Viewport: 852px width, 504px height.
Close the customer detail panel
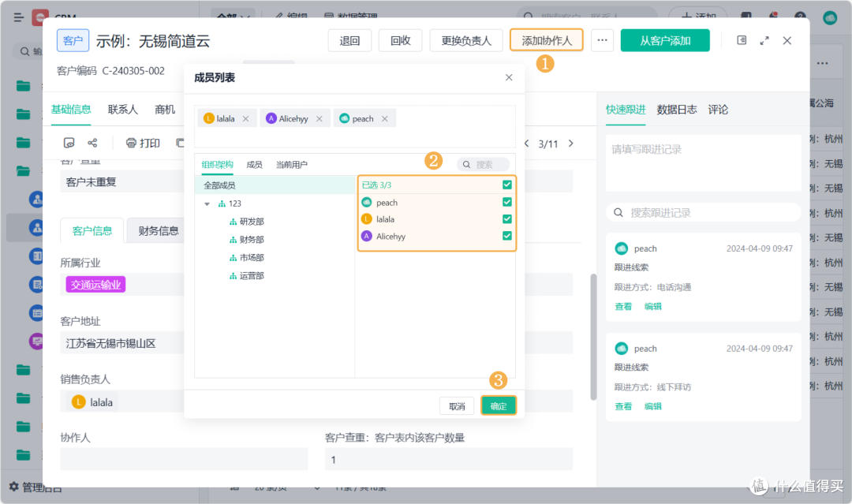point(787,40)
